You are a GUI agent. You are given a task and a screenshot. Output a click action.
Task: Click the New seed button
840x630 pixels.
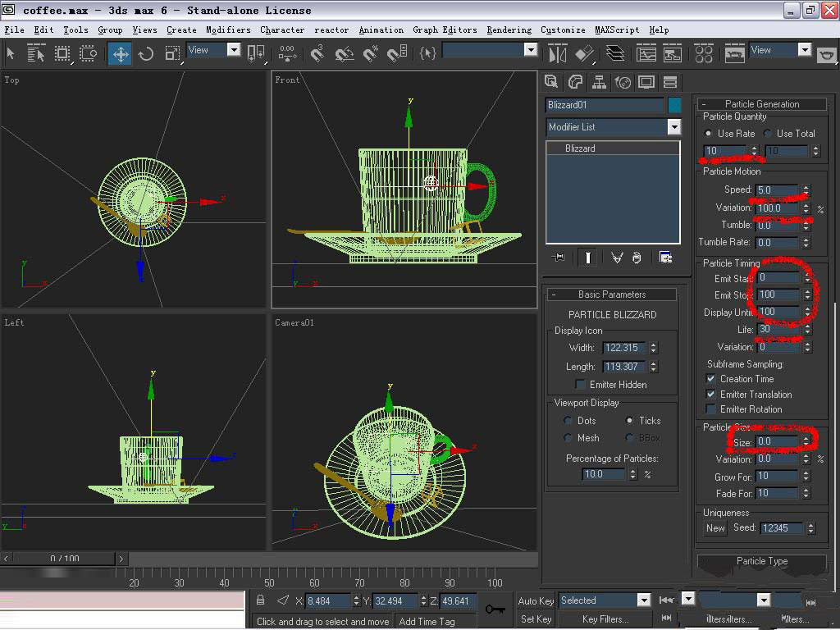pyautogui.click(x=715, y=528)
